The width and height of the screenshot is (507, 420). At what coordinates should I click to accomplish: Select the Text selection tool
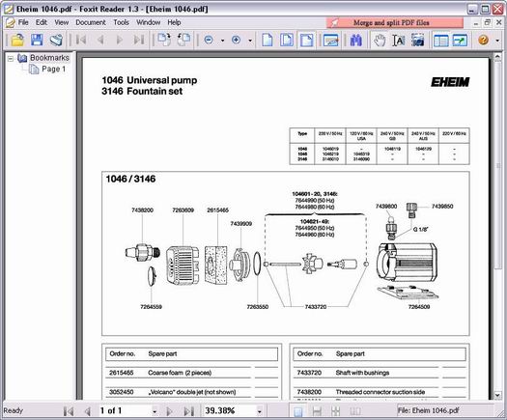pos(398,41)
